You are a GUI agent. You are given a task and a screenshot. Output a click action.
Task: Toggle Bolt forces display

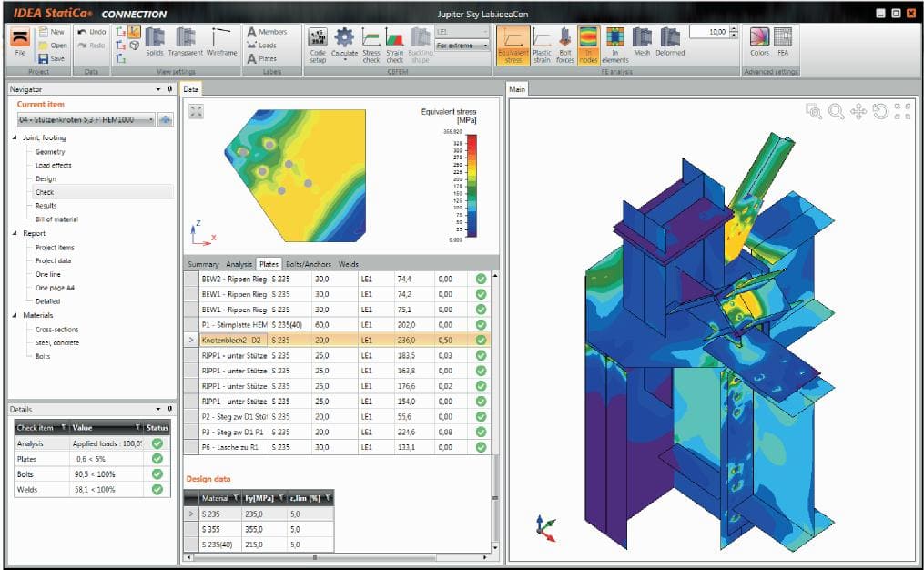click(564, 46)
